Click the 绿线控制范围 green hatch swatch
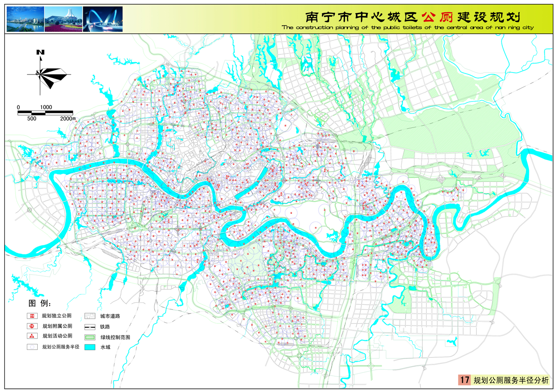The image size is (557, 392). (90, 337)
